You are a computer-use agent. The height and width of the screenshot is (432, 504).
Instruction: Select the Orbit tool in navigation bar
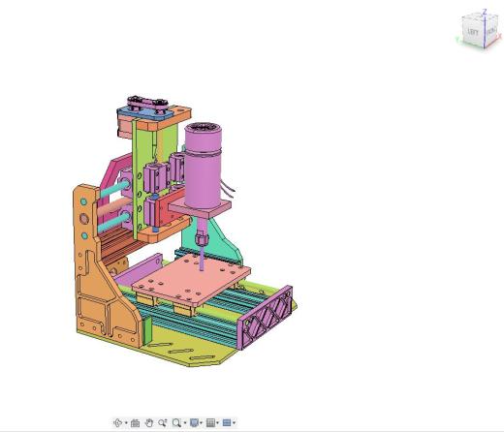[x=117, y=422]
